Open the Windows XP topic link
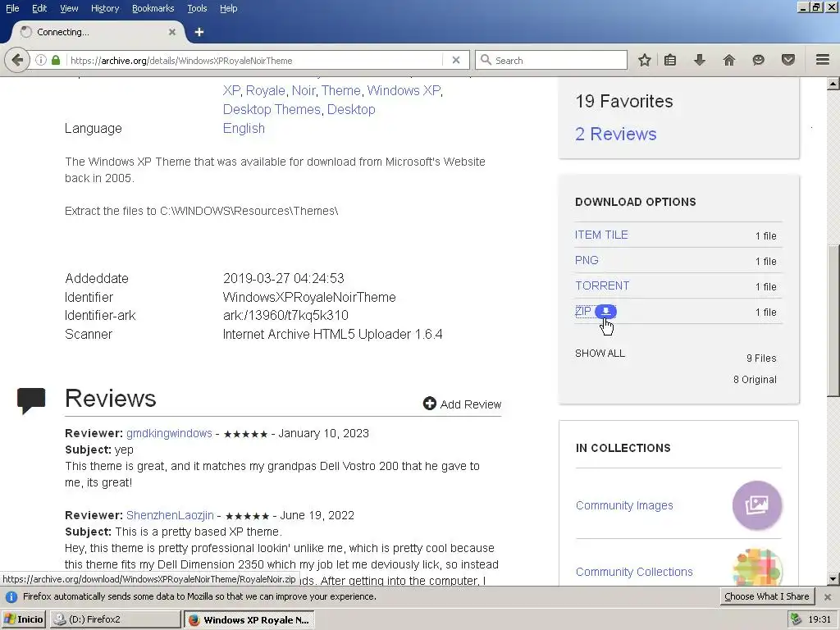Viewport: 840px width, 630px height. click(404, 90)
